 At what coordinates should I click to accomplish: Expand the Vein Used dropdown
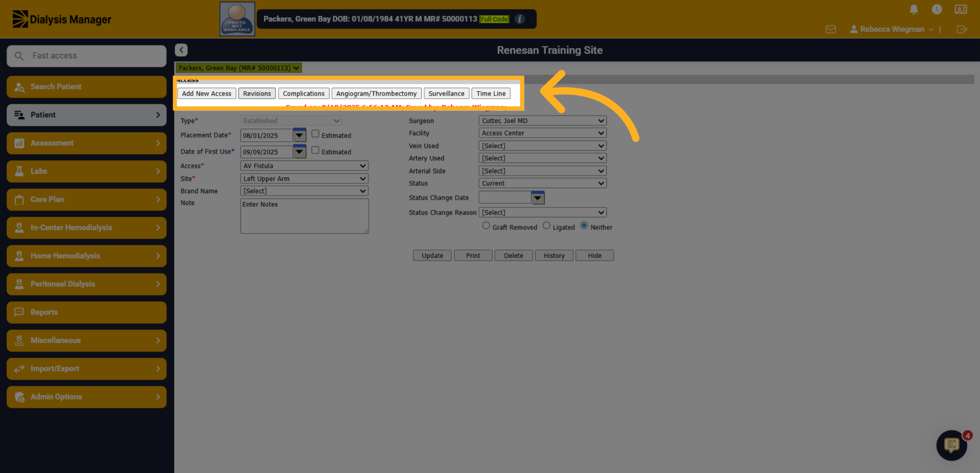point(542,146)
